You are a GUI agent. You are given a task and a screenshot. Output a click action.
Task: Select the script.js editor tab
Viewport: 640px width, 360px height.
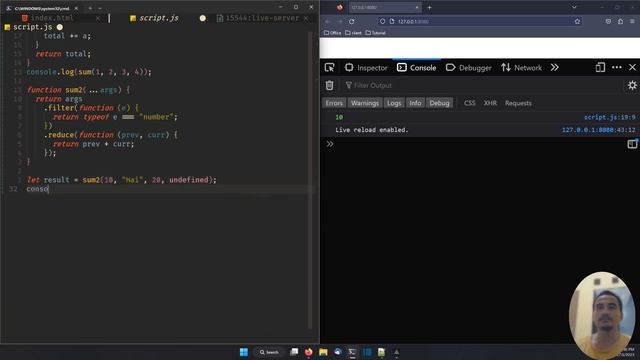158,18
